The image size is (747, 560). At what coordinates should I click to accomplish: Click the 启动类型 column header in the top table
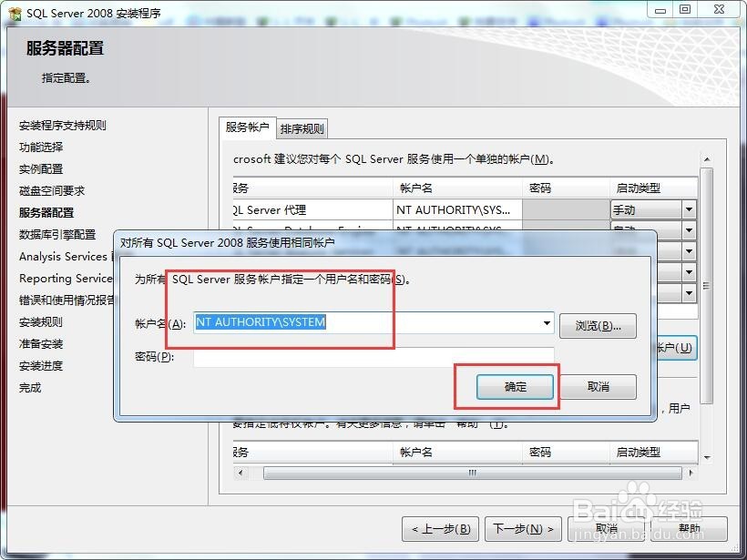pyautogui.click(x=654, y=188)
